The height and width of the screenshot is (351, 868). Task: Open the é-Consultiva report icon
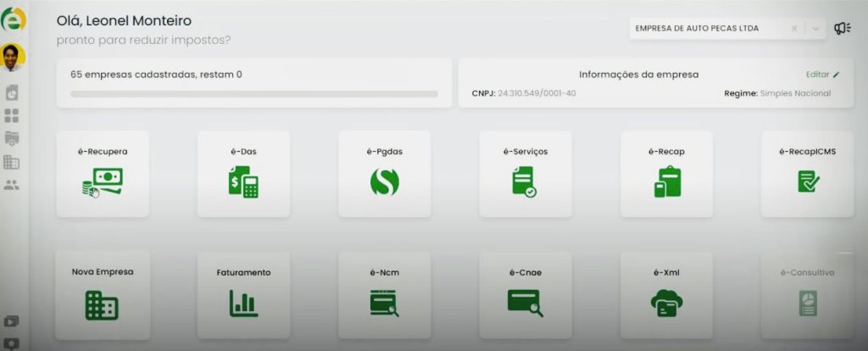click(x=808, y=304)
